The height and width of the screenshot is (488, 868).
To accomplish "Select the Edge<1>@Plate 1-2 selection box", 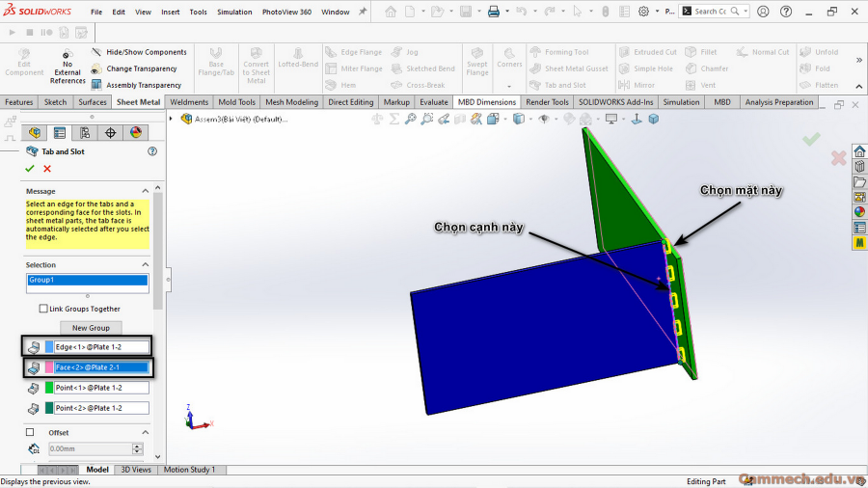I will (101, 347).
